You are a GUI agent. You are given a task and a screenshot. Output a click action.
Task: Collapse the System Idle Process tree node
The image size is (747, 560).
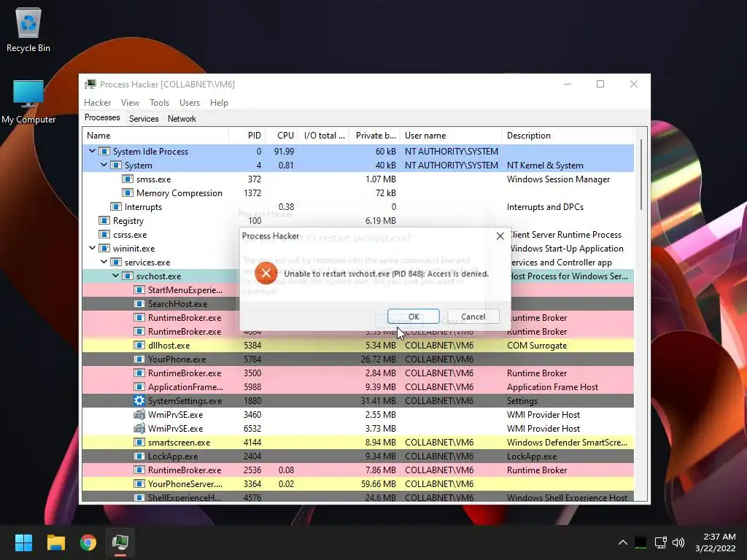point(92,151)
